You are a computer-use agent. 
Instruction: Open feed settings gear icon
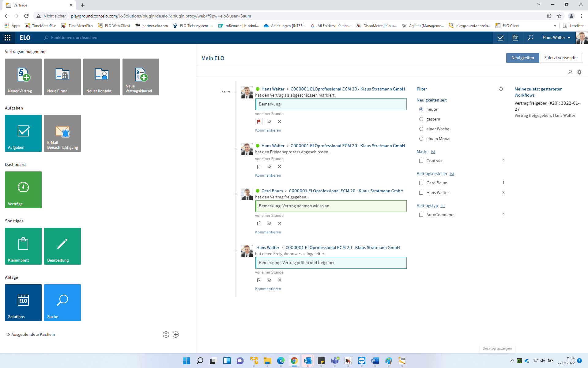click(579, 72)
